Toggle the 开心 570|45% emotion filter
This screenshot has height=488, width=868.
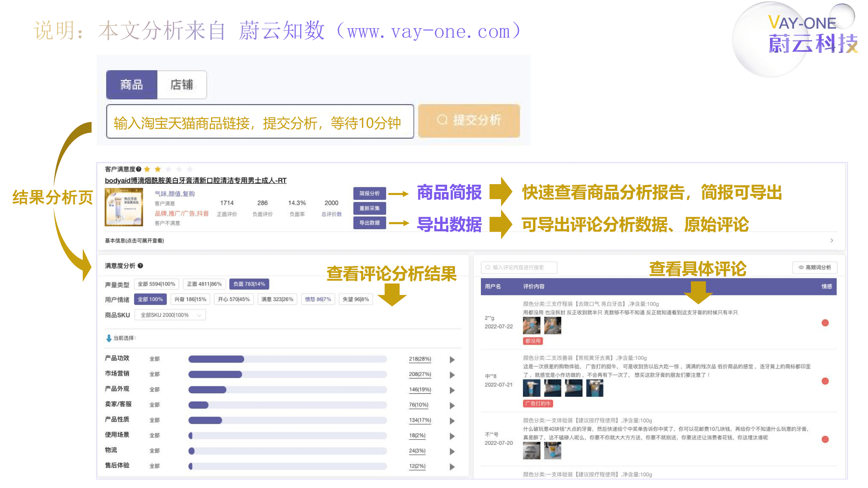(x=233, y=299)
